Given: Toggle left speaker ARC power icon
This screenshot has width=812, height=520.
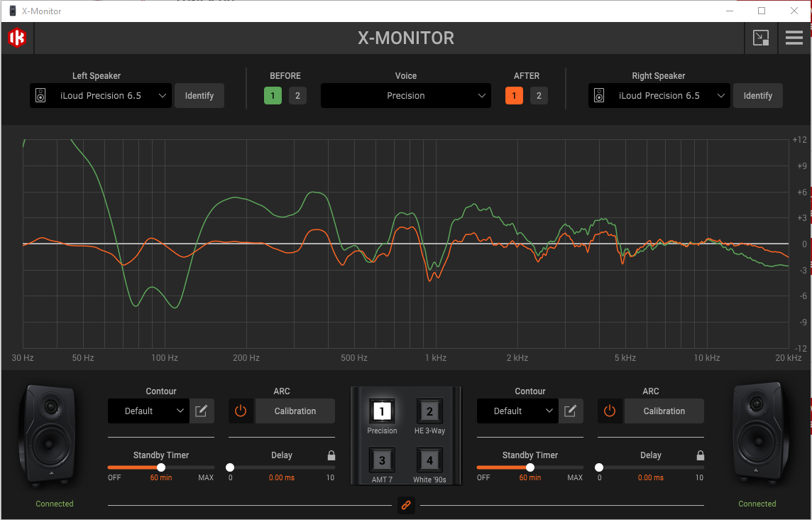Looking at the screenshot, I should (x=241, y=411).
